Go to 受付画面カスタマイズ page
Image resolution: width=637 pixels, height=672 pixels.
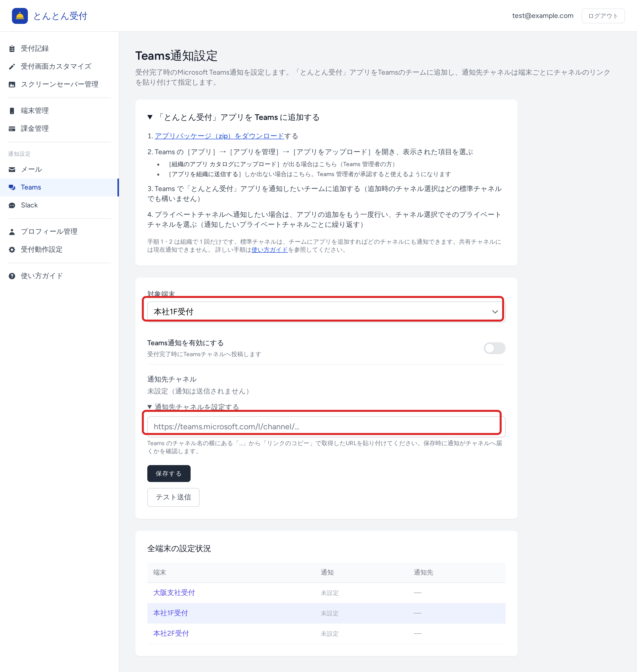(59, 66)
